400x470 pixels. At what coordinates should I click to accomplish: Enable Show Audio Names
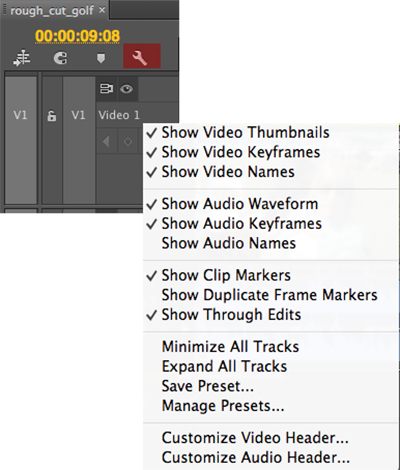pos(271,243)
